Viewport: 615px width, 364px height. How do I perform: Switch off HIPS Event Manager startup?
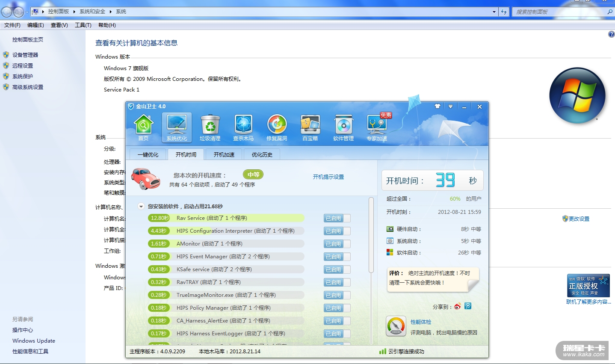coord(337,257)
